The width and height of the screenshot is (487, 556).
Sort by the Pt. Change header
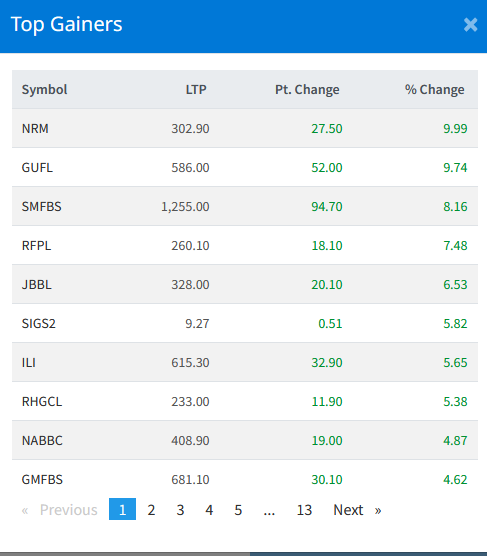pos(307,89)
